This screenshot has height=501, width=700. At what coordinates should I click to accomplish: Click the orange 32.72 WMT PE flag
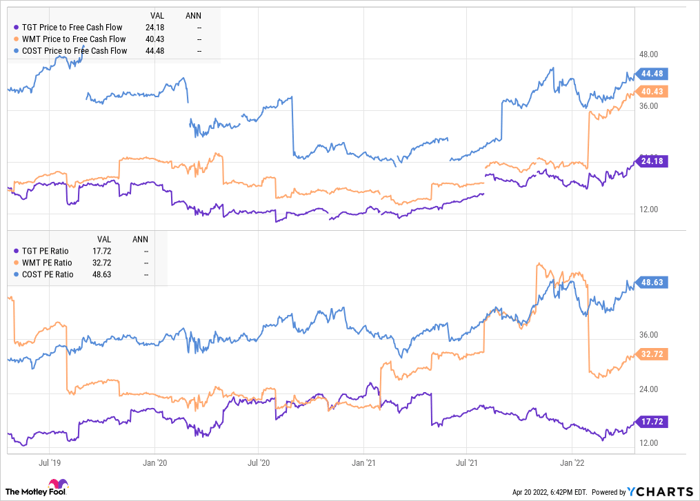tap(656, 353)
